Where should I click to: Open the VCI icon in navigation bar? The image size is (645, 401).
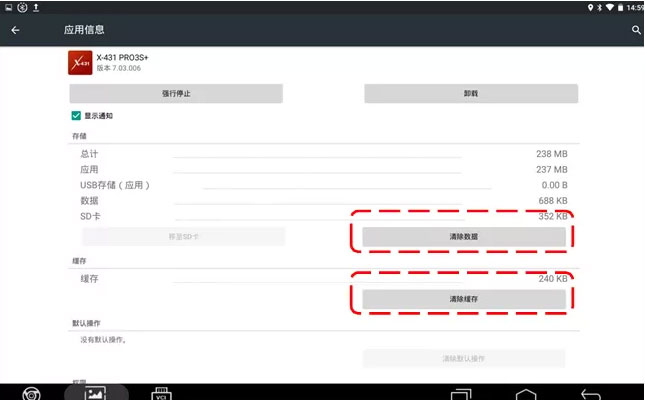(161, 394)
